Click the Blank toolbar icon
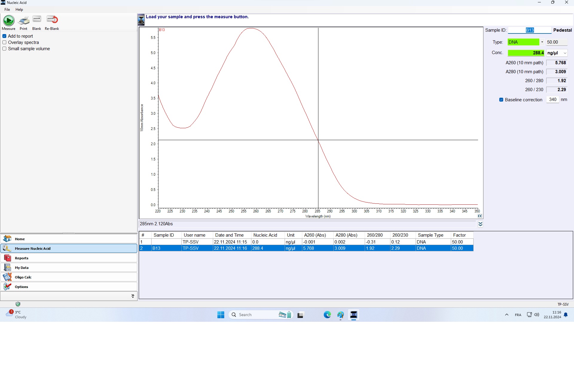 (37, 20)
